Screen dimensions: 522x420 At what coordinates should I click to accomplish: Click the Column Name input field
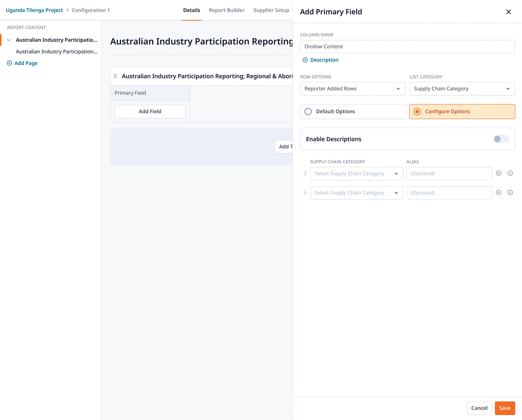pyautogui.click(x=407, y=46)
